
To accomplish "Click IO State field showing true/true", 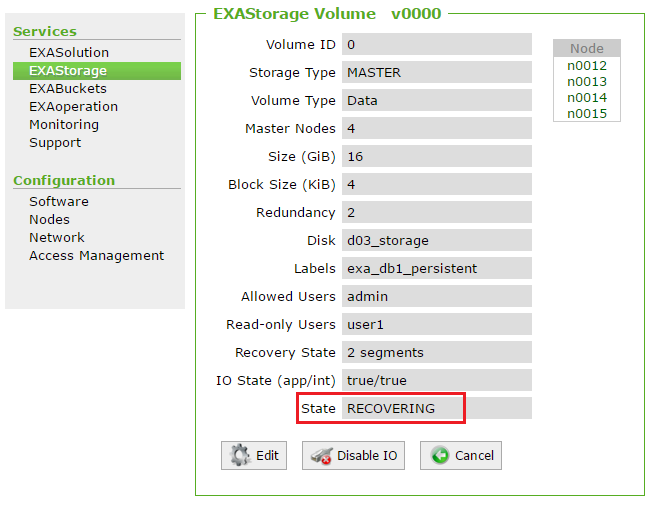I will (437, 380).
